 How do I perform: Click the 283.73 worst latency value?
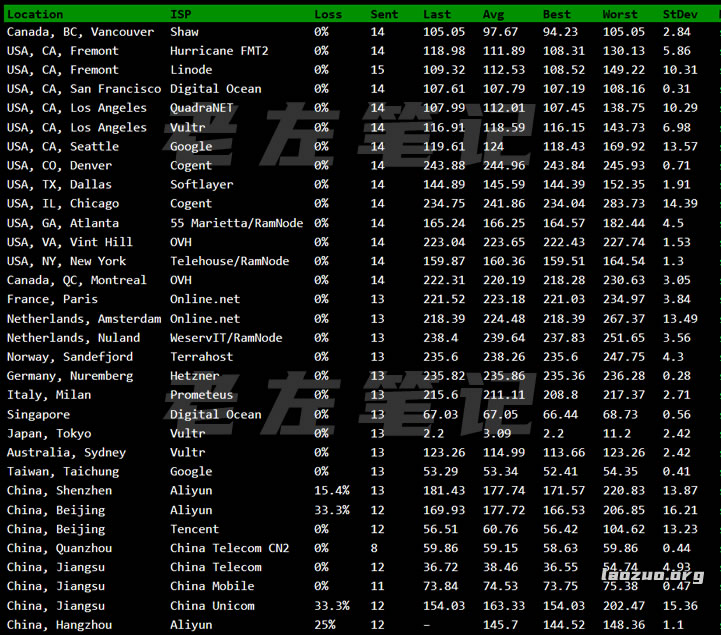pos(624,204)
